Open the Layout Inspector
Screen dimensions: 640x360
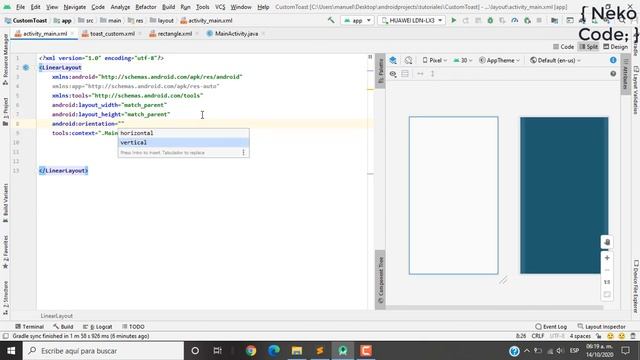coord(602,327)
